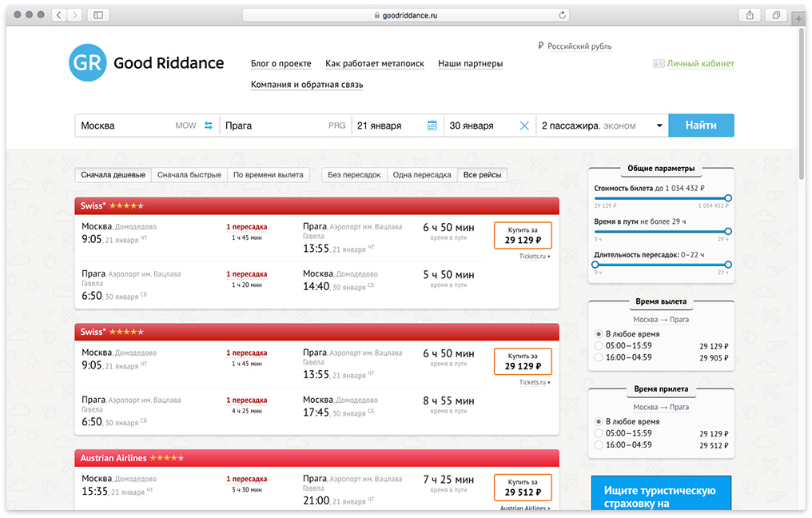Click the ticket price slider right handle
Viewport: 812px width, 518px height.
pos(728,197)
